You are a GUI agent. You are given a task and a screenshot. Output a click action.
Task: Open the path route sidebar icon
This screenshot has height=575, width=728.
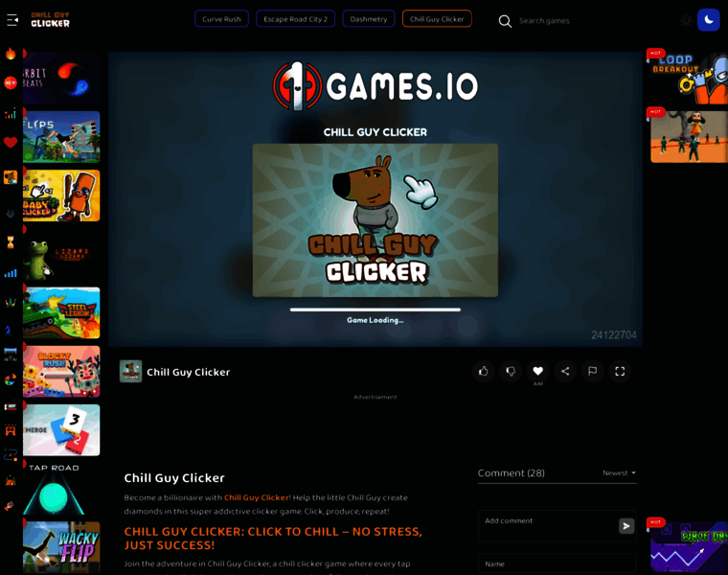tap(11, 454)
